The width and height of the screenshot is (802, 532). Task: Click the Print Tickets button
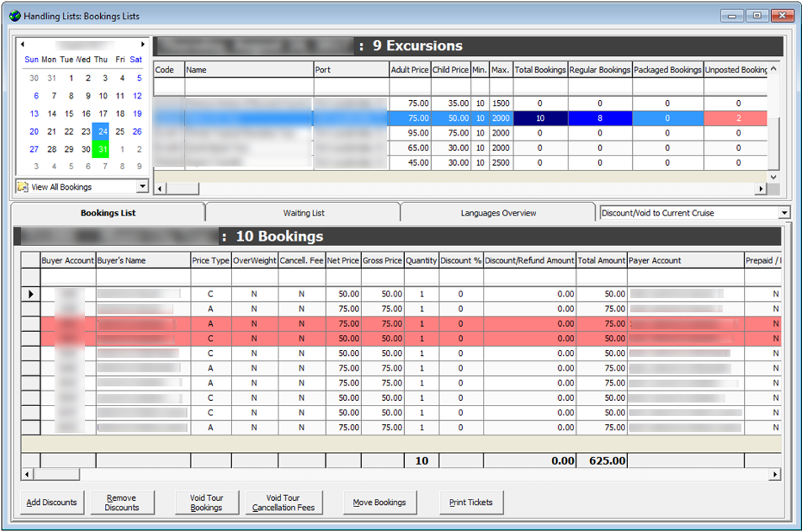(470, 502)
